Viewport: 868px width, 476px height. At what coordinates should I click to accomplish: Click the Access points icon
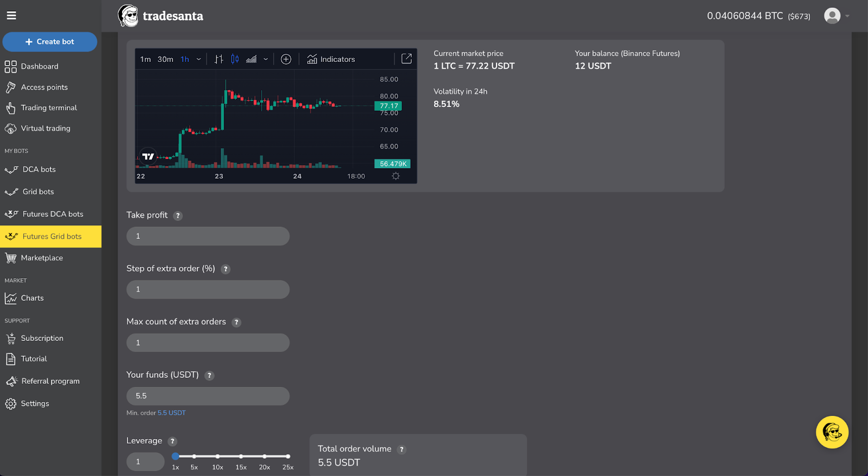[10, 87]
